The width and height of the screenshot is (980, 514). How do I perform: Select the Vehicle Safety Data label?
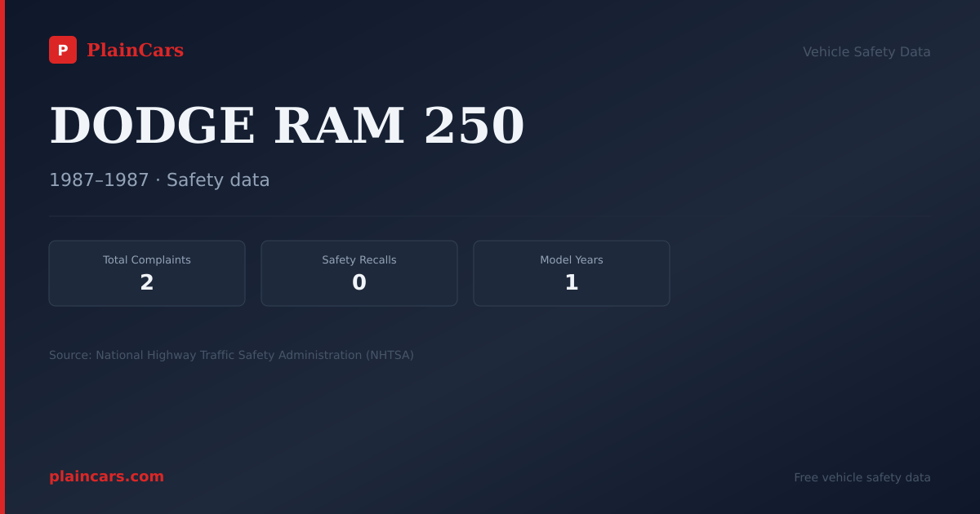point(866,51)
